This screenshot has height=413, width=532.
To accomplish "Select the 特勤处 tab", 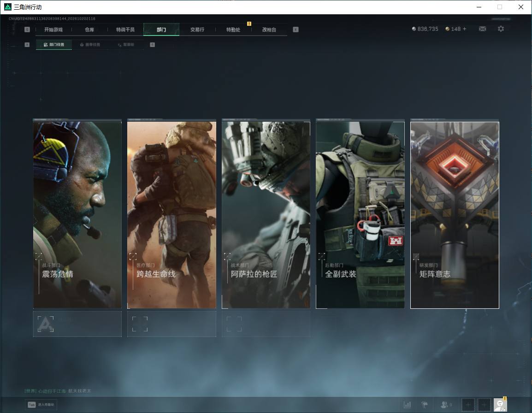I will [x=233, y=29].
